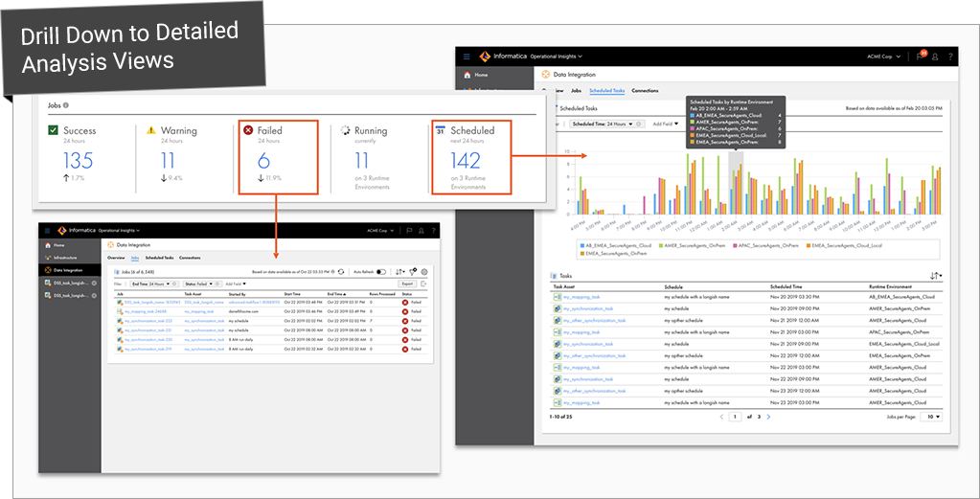Click export download icon beside Export button
Screen dimensions: 980x499
click(x=423, y=284)
